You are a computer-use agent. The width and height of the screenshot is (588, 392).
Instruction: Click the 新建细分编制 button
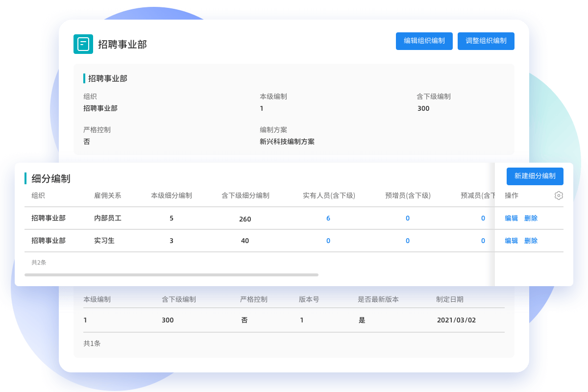(x=535, y=176)
